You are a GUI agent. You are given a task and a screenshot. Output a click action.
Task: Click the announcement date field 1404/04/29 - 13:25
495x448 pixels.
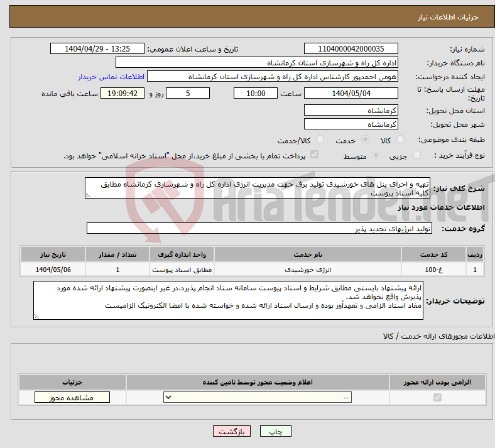[x=97, y=48]
